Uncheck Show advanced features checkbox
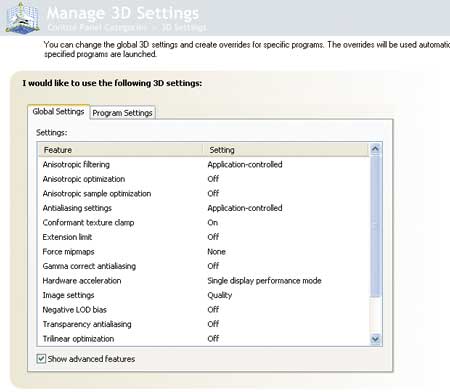The width and height of the screenshot is (450, 392). 41,359
